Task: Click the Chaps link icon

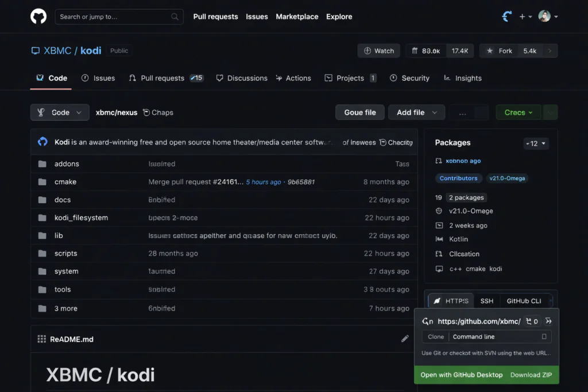Action: [x=146, y=112]
